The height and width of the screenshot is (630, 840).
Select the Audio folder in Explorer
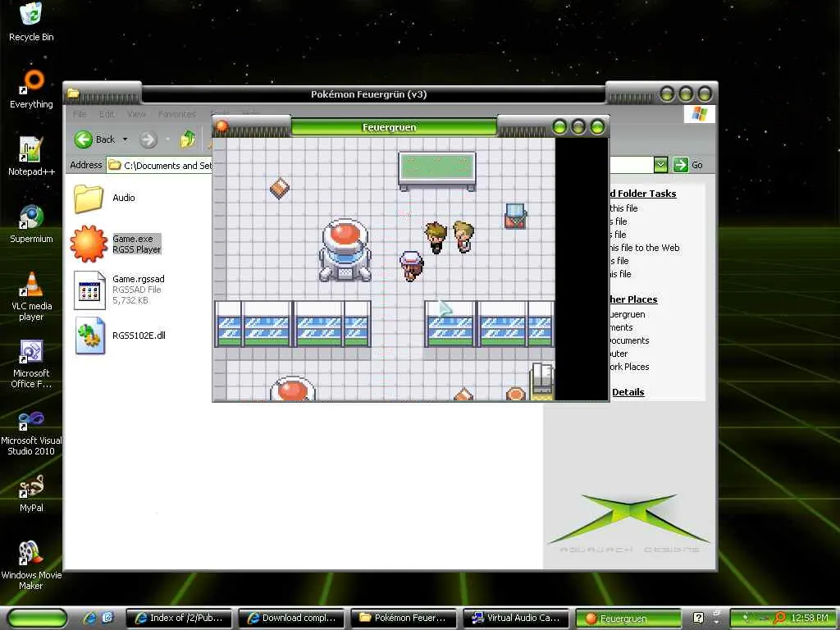click(x=88, y=199)
